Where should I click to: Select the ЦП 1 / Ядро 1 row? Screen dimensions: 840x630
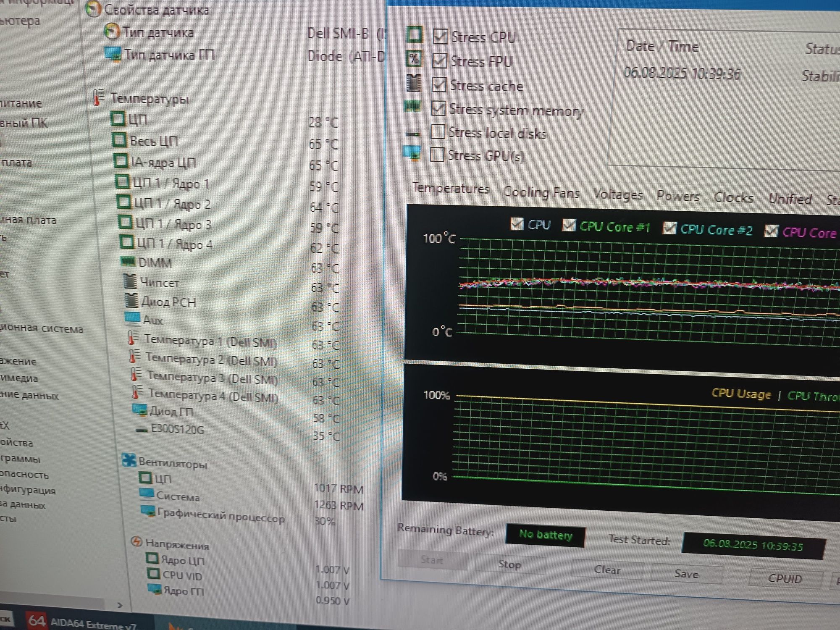click(227, 184)
